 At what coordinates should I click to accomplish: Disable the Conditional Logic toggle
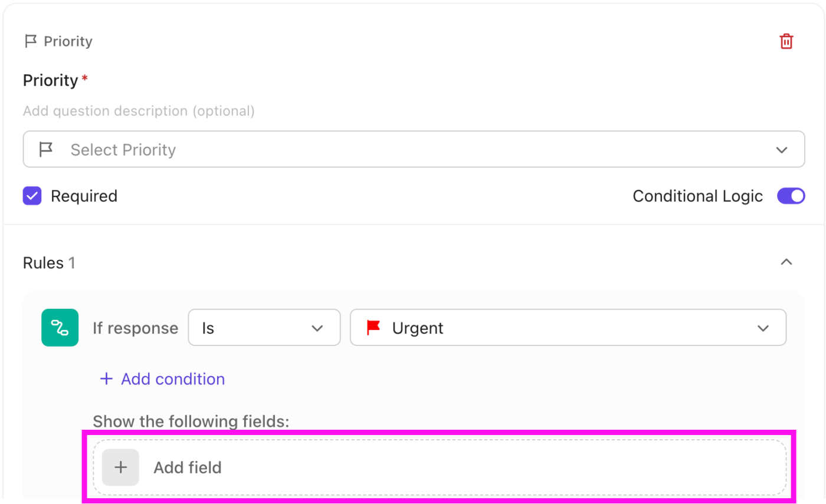pyautogui.click(x=791, y=196)
